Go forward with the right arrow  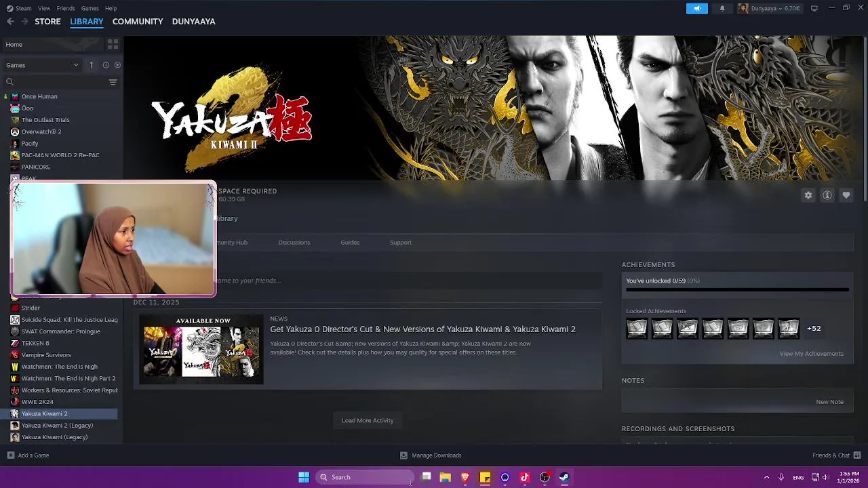24,22
